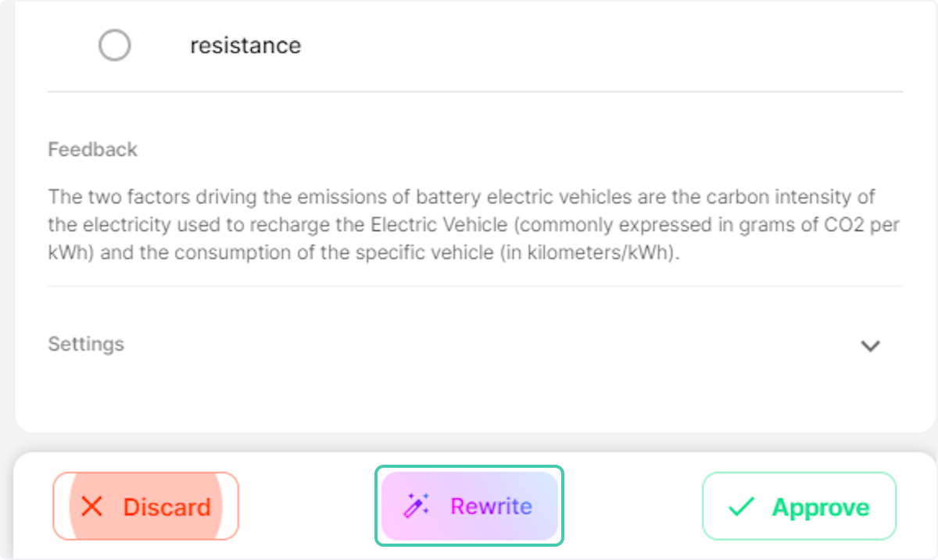This screenshot has width=938, height=560.
Task: Click the first line of the feedback text
Action: (461, 196)
